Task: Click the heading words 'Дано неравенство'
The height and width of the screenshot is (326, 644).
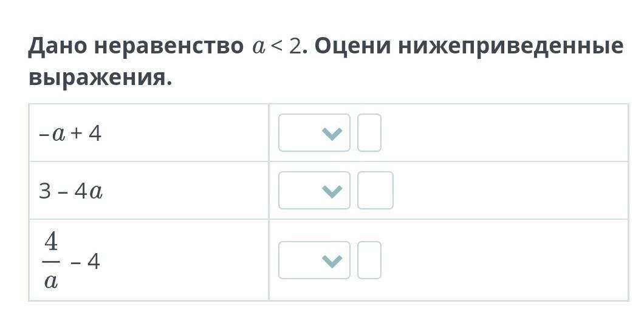Action: [x=136, y=46]
